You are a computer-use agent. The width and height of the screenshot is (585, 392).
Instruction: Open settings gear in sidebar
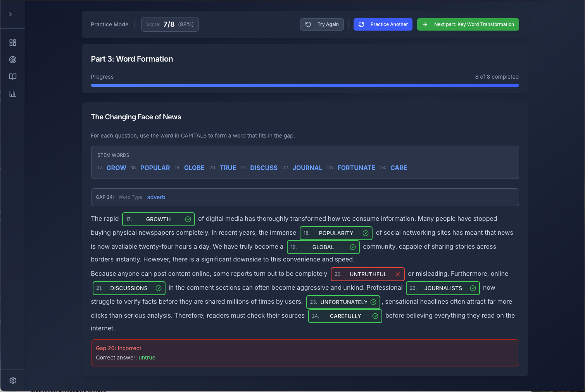[x=13, y=380]
